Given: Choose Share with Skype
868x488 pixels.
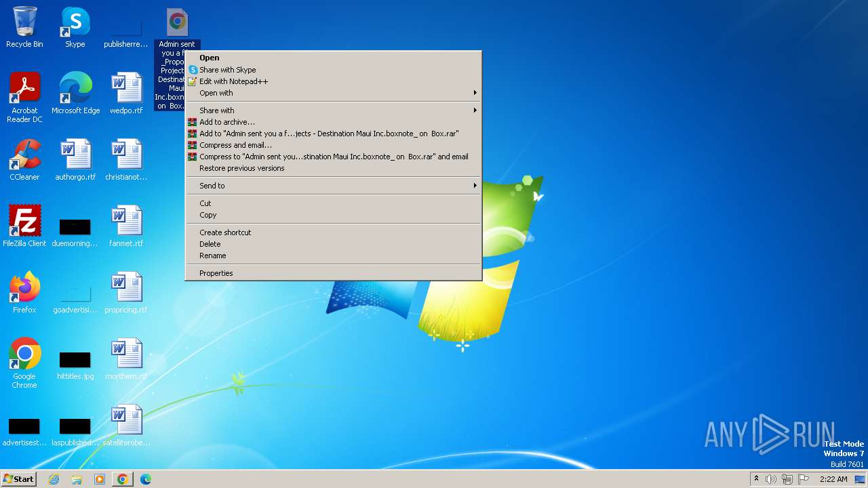Looking at the screenshot, I should 334,70.
